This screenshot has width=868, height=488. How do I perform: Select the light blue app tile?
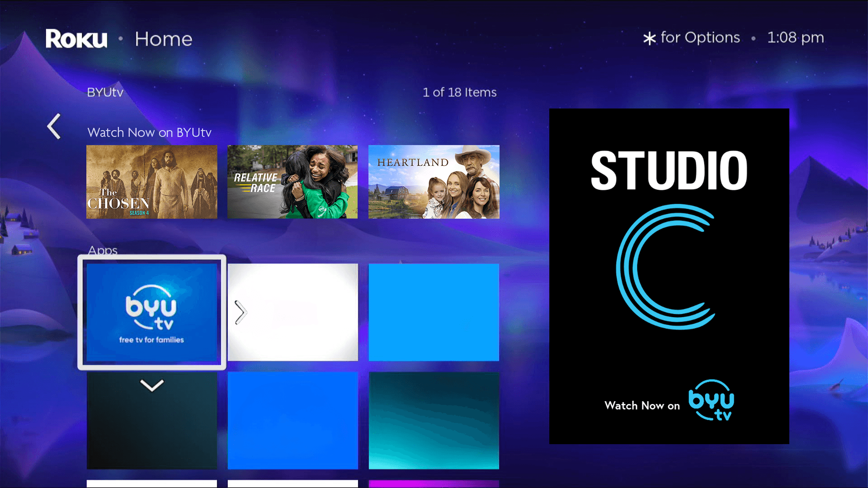coord(434,312)
